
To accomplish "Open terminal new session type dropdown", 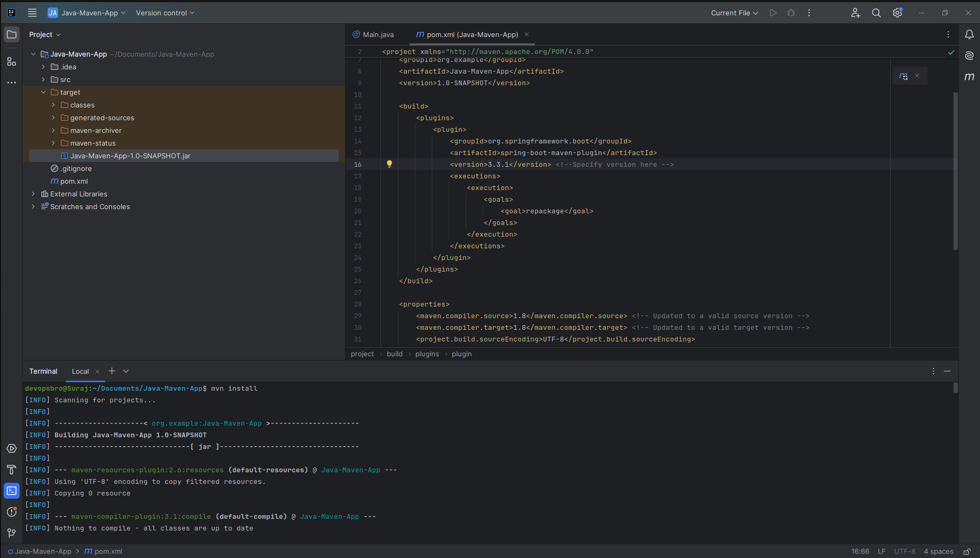I will (x=126, y=371).
